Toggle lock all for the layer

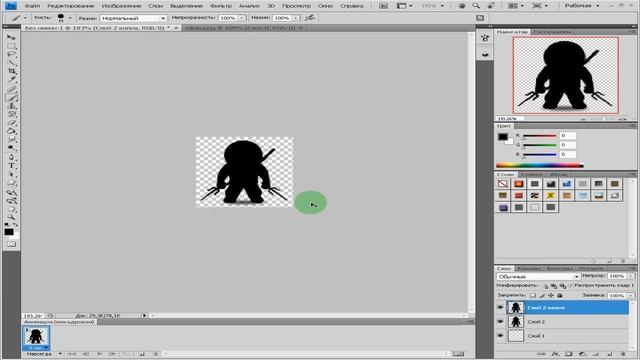coord(560,296)
